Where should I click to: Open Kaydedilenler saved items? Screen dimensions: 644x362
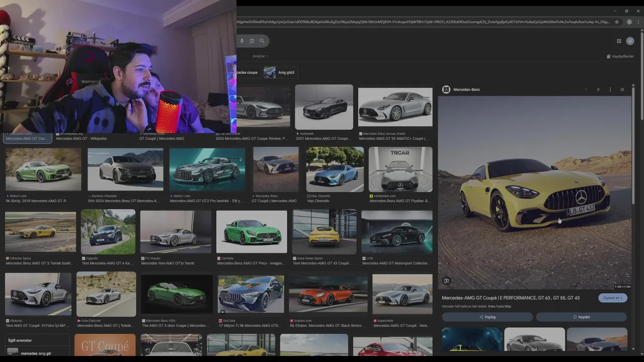pos(620,56)
